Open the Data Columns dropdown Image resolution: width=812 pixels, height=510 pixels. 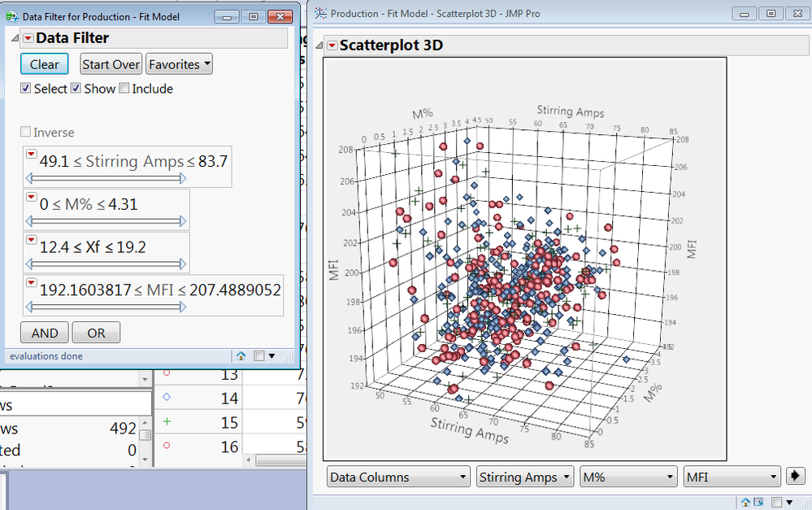(x=398, y=477)
